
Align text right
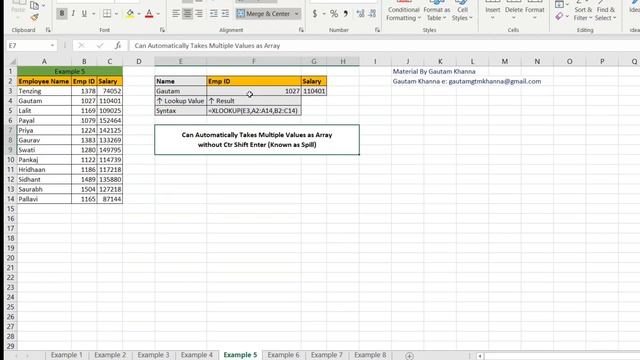tap(199, 13)
